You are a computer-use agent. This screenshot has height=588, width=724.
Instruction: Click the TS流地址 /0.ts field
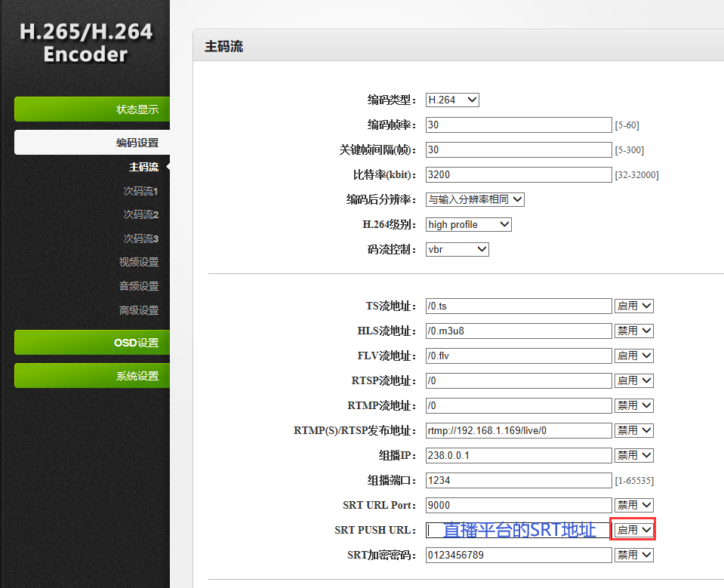[519, 306]
